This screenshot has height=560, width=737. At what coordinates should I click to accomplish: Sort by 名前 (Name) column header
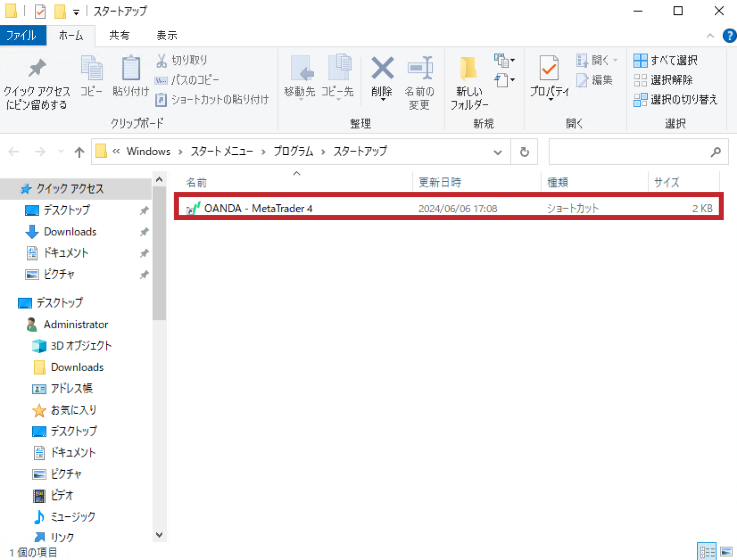click(197, 183)
